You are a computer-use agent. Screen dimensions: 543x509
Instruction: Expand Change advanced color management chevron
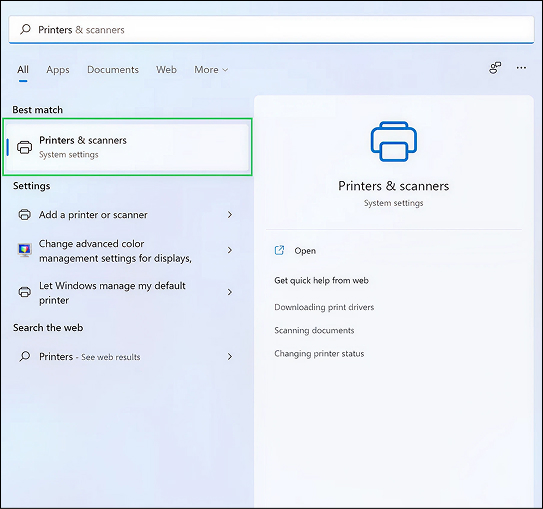click(230, 250)
